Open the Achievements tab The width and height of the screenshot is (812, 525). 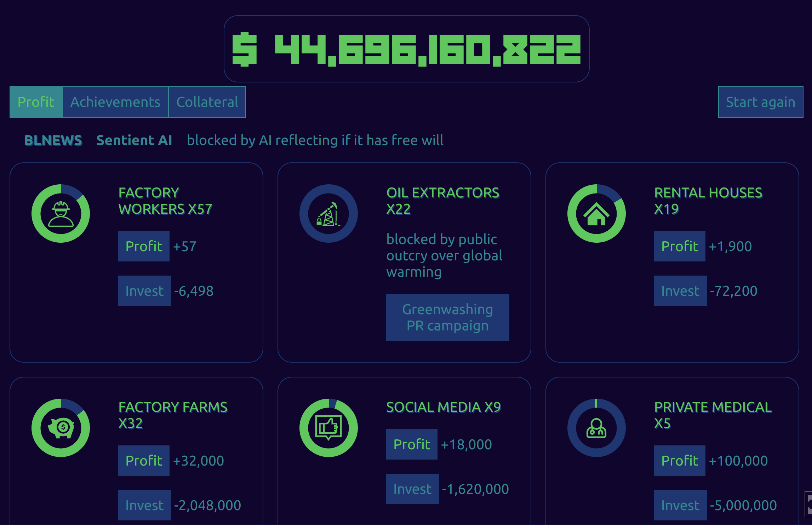coord(115,102)
